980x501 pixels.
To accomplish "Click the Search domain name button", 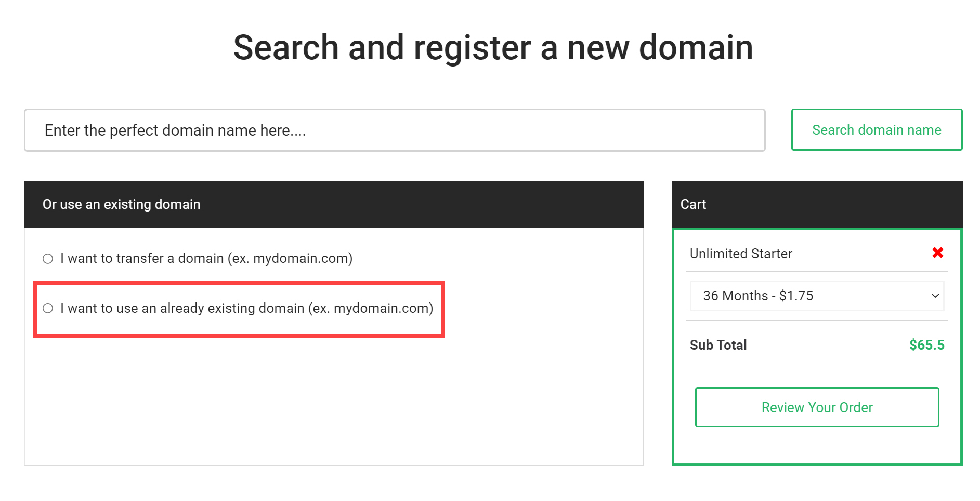I will [877, 130].
